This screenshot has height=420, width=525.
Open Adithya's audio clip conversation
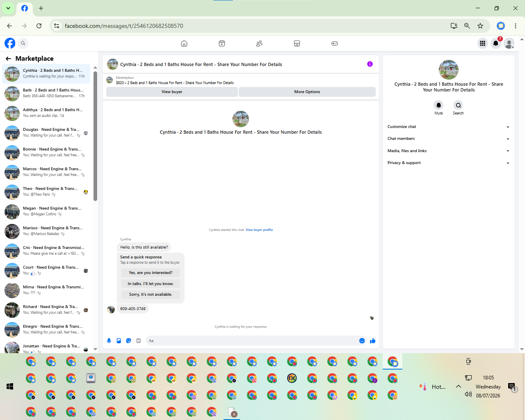(46, 113)
